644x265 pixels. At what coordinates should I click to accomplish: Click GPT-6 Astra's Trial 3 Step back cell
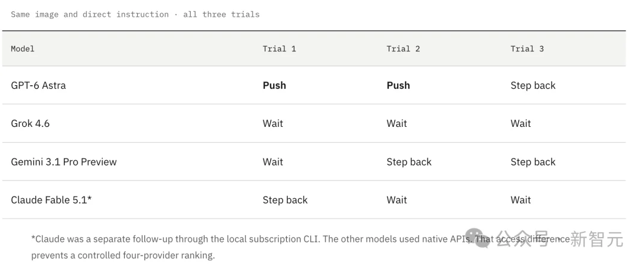[x=533, y=85]
